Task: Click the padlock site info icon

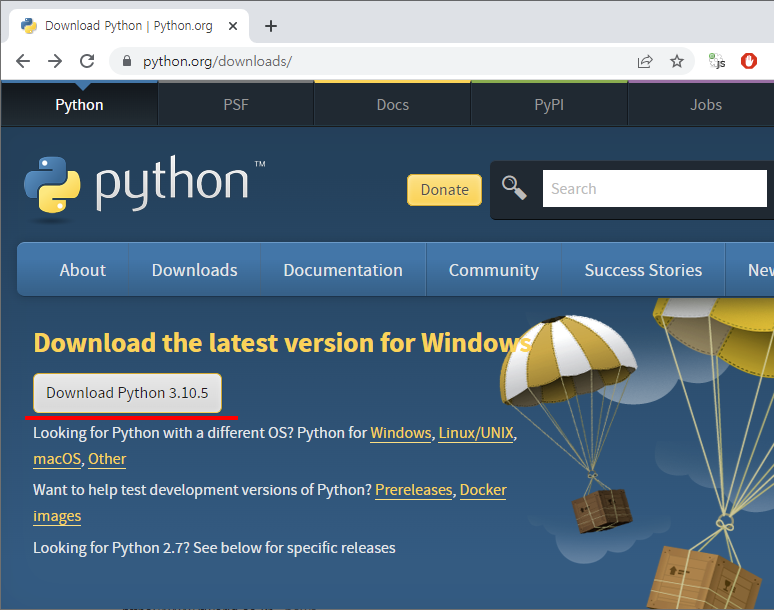Action: (x=127, y=61)
